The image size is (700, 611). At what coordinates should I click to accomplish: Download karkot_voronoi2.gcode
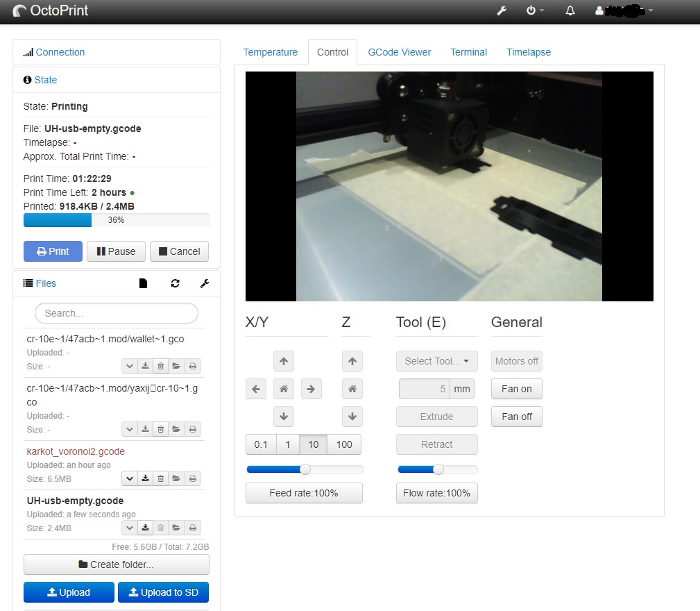pyautogui.click(x=145, y=479)
